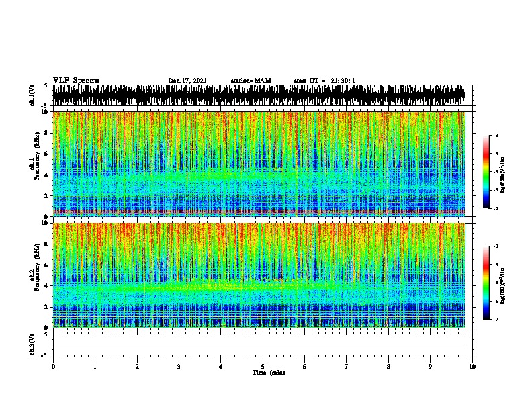
Task: Click the "9" tick on the time axis
Action: tap(430, 367)
